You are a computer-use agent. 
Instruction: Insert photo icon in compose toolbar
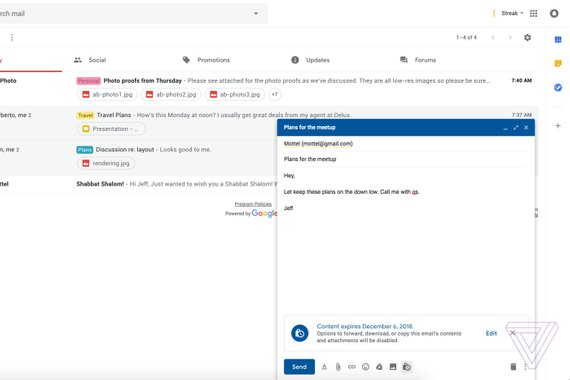[x=393, y=367]
